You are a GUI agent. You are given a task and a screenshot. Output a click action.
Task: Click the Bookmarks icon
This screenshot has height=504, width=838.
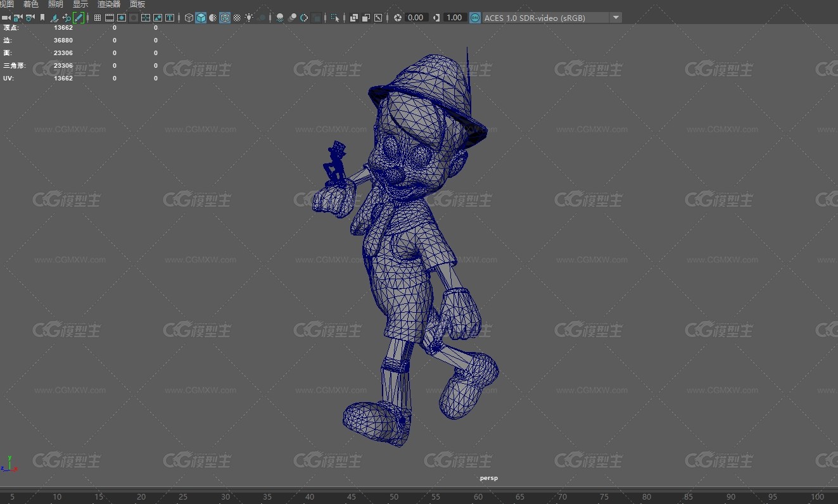[x=42, y=18]
